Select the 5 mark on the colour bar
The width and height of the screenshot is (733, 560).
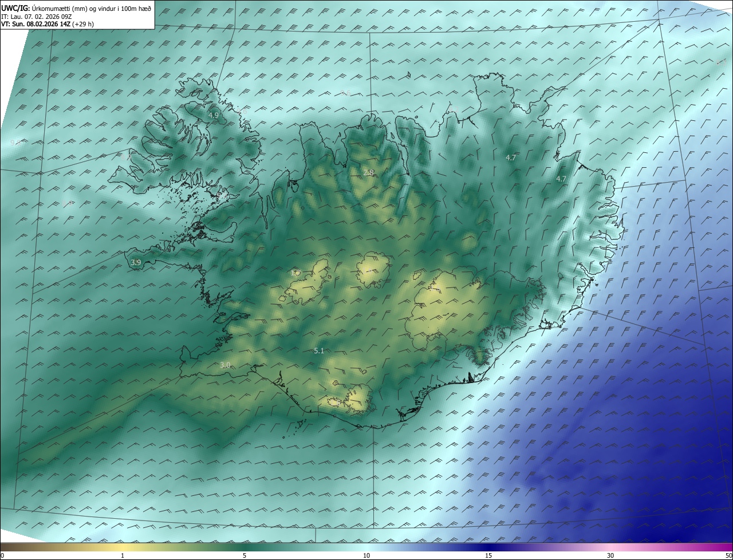click(x=245, y=555)
